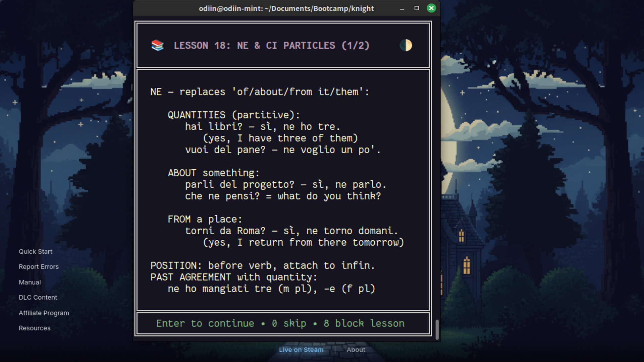Viewport: 644px width, 362px height.
Task: Click the translation '(yes, I return from there tomorrow)'
Action: point(304,242)
